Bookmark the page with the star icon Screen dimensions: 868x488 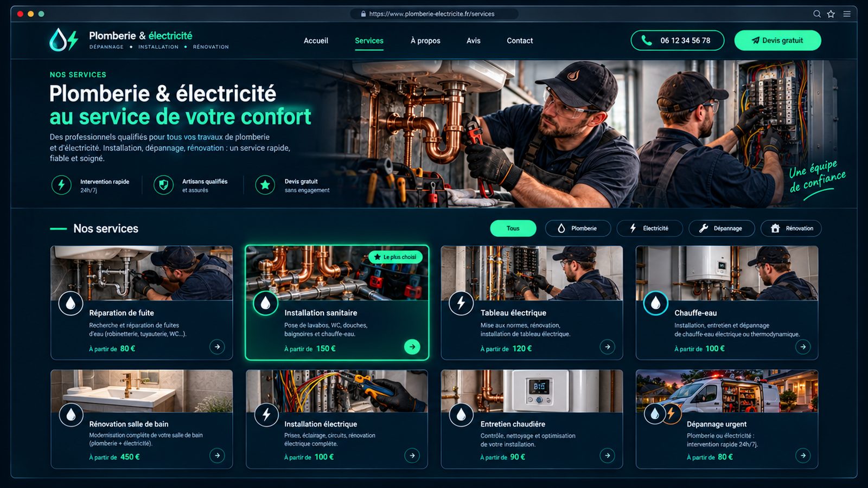coord(831,14)
